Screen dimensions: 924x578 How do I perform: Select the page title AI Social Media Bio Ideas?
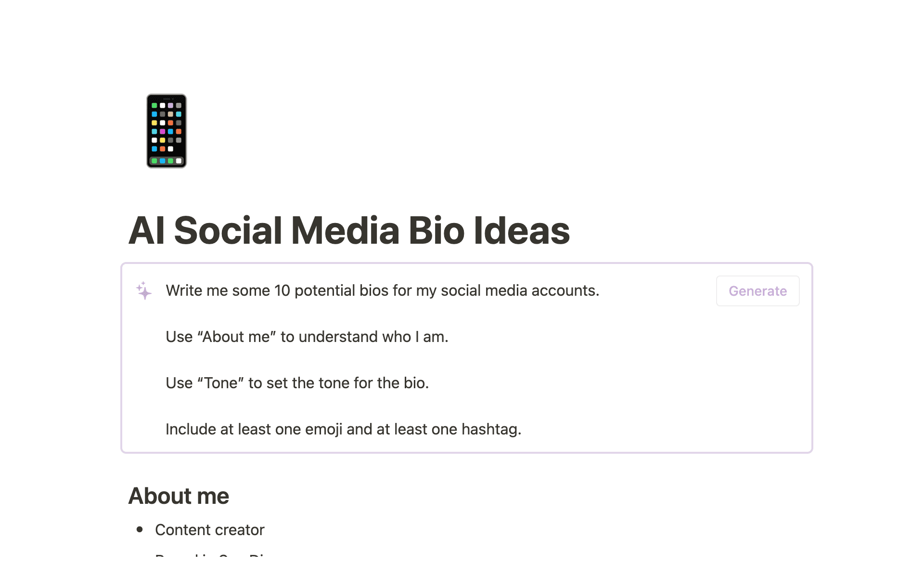350,231
